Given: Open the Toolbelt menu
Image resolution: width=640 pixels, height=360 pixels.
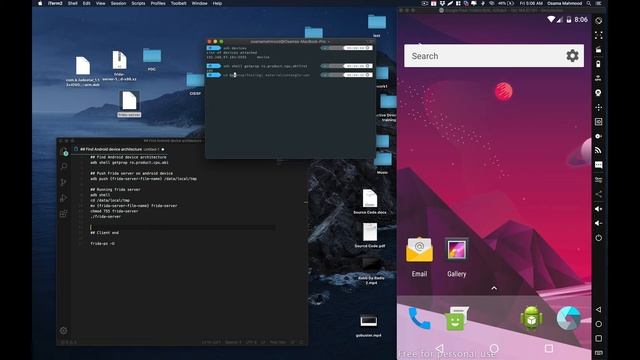Looking at the screenshot, I should tap(179, 3).
